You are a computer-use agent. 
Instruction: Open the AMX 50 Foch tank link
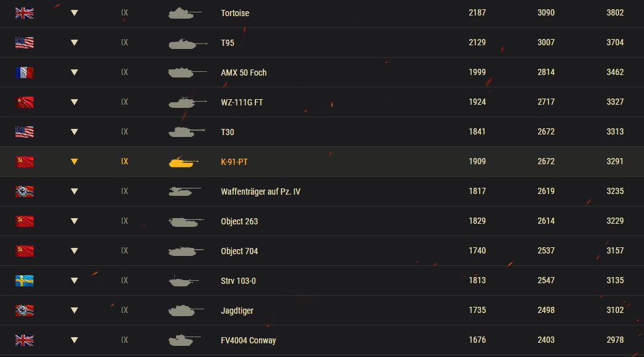tap(244, 73)
